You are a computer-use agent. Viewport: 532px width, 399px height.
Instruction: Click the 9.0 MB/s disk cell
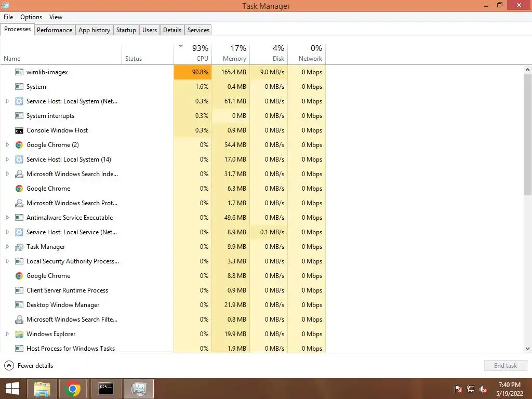coord(269,72)
